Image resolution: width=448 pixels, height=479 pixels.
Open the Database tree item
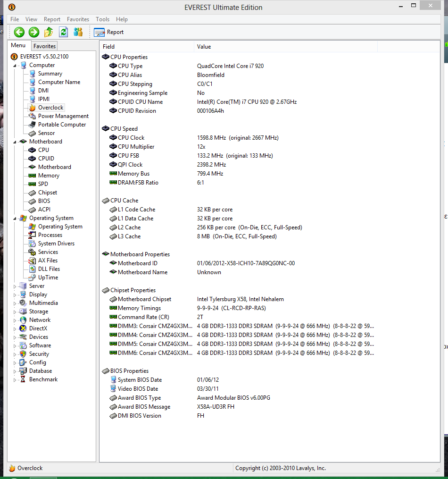pos(41,371)
